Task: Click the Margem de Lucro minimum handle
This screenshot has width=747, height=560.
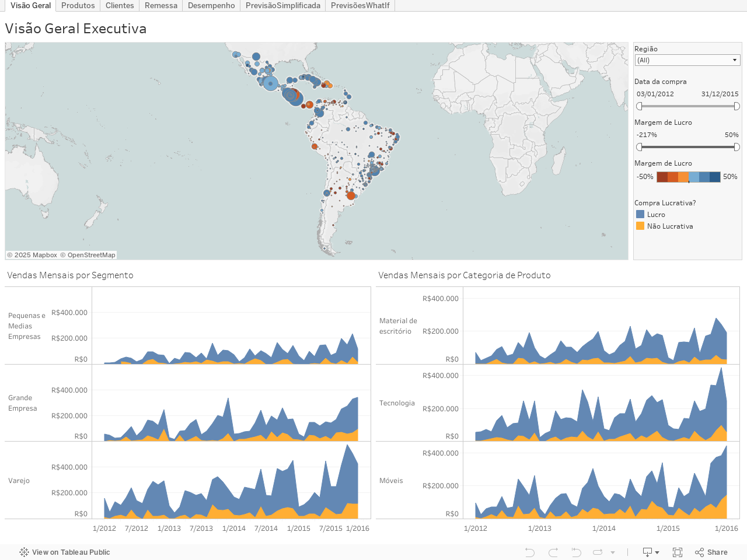Action: tap(639, 147)
